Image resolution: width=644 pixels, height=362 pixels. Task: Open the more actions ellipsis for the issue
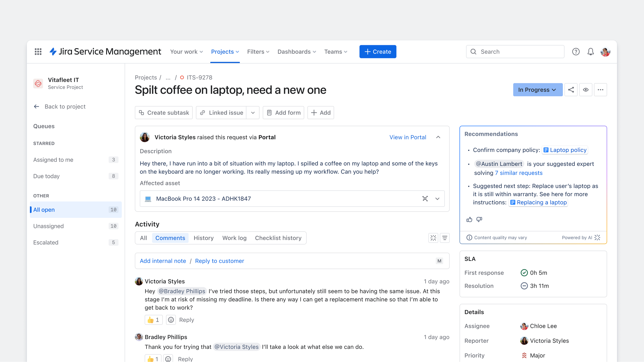pos(601,90)
